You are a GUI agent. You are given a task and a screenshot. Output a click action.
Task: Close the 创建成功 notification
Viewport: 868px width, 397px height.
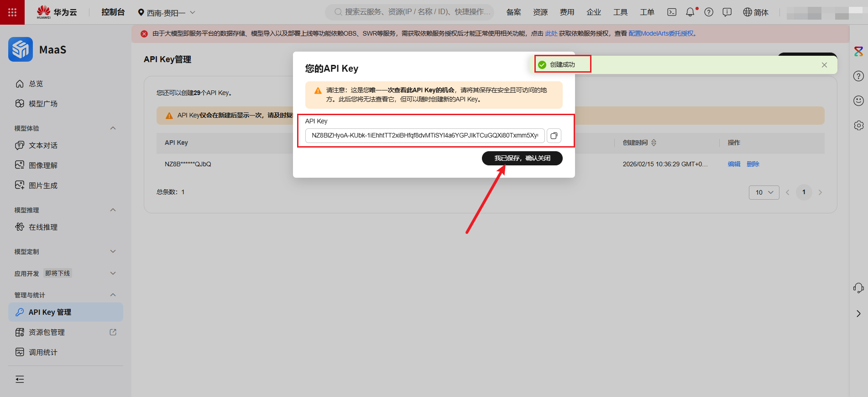[x=824, y=65]
